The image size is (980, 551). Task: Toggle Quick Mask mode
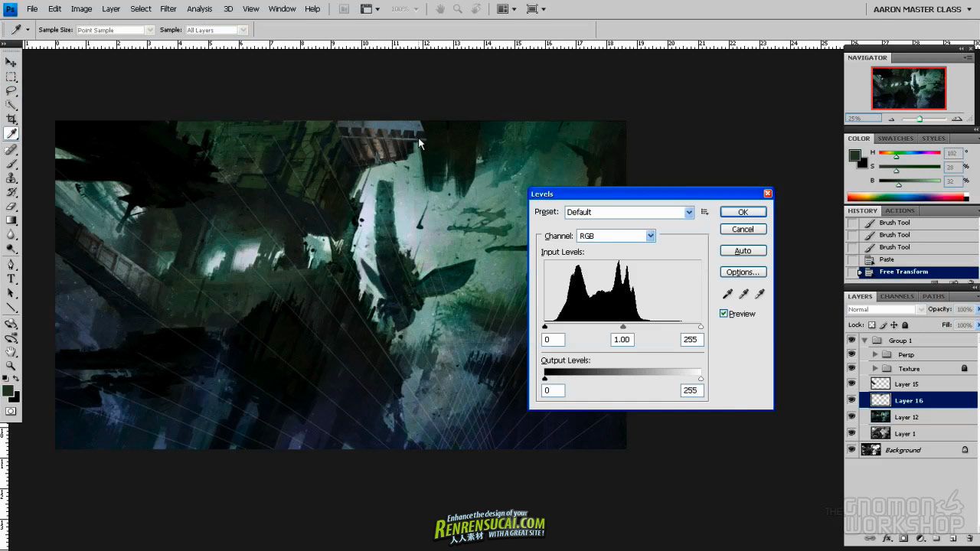[11, 411]
